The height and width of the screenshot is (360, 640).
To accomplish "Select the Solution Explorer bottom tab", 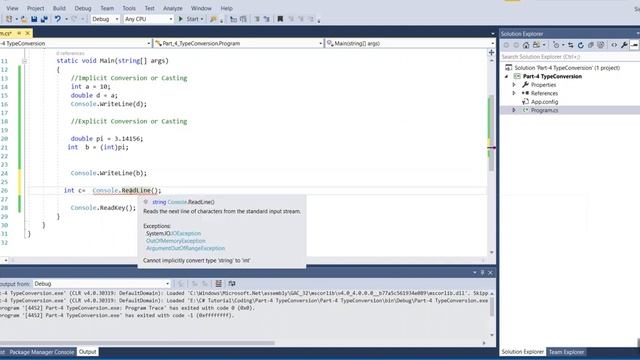I will (x=522, y=352).
